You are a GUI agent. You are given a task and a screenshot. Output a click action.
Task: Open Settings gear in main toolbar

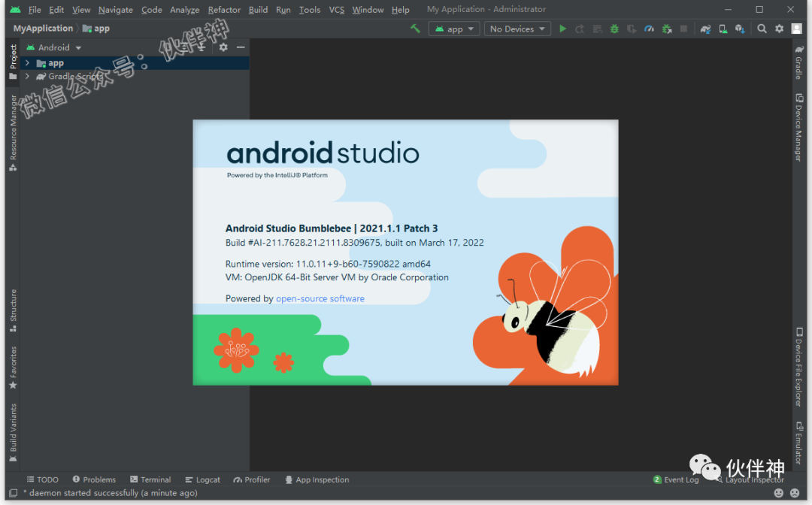pyautogui.click(x=780, y=29)
